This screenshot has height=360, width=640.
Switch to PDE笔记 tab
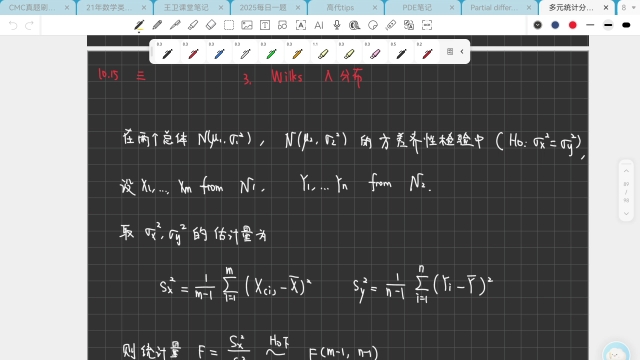pos(417,7)
